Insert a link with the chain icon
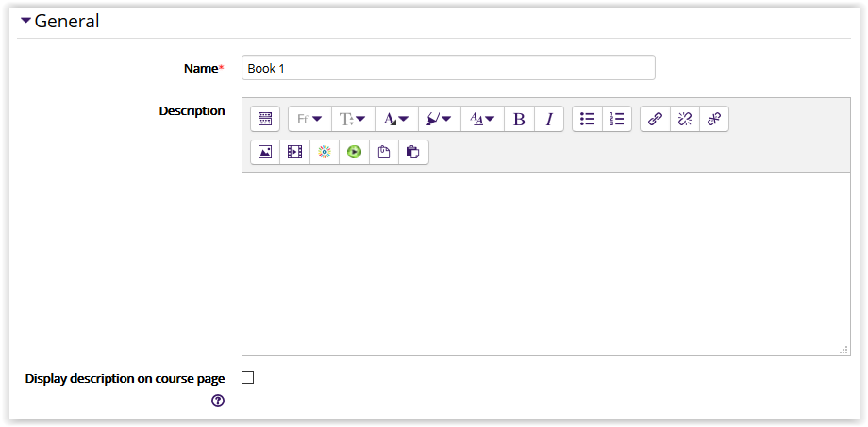 click(656, 119)
